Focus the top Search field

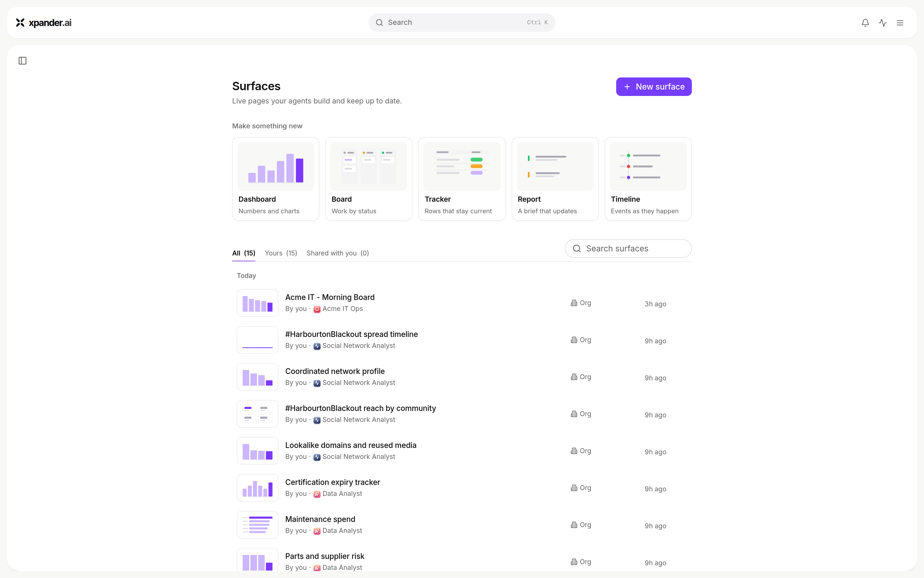pos(462,23)
